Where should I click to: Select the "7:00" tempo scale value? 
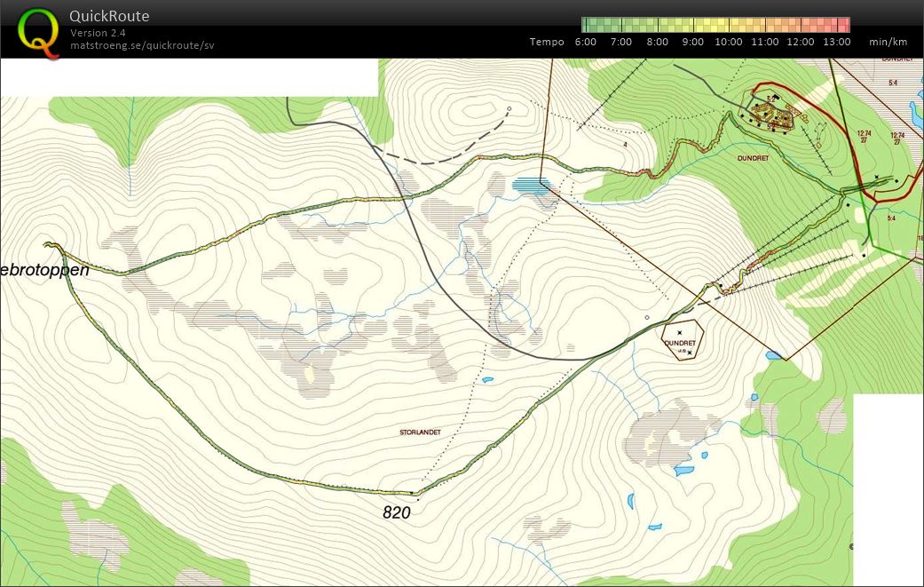621,42
